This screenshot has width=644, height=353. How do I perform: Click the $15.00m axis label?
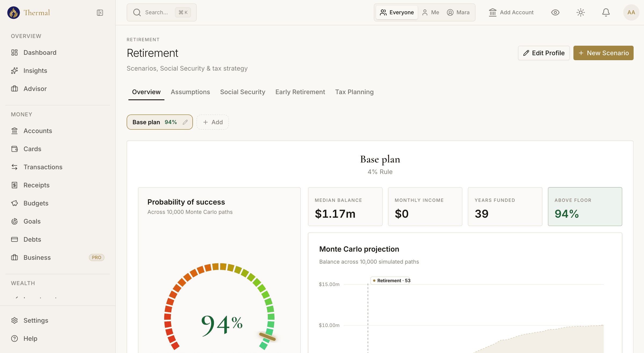click(329, 284)
